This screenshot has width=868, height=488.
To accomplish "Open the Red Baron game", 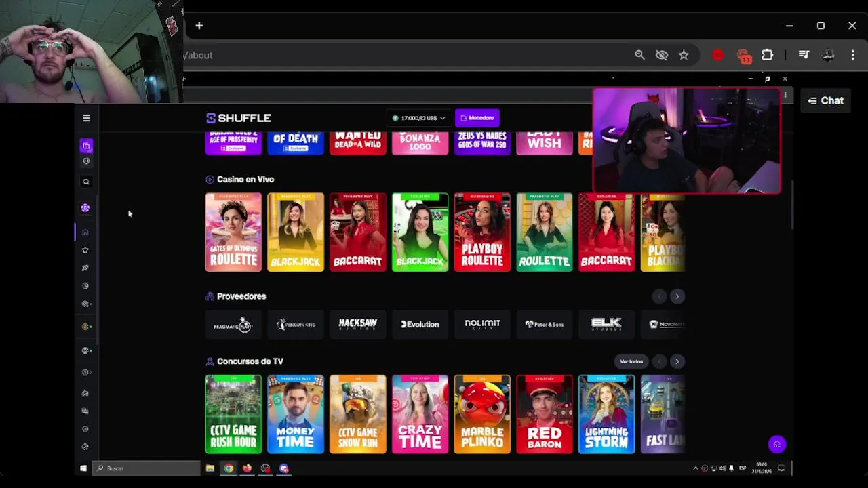I will 545,414.
